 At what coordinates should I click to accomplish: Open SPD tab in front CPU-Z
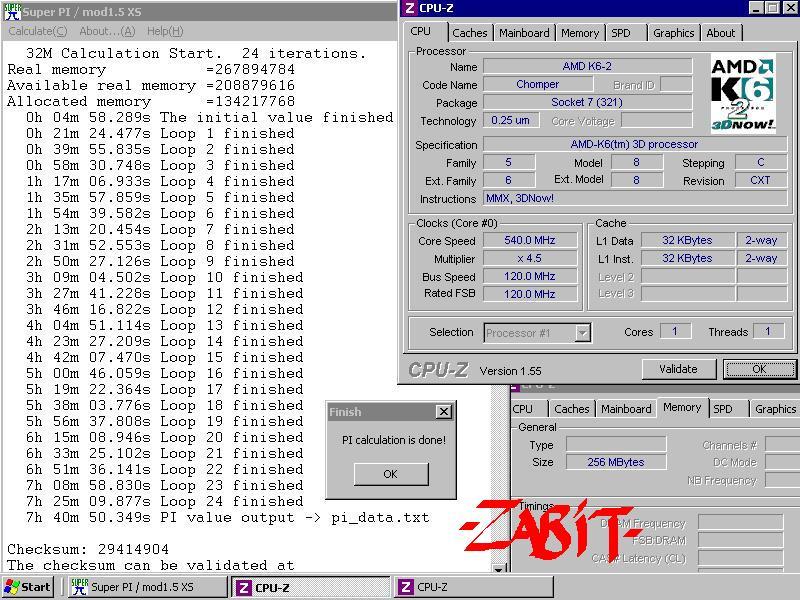point(626,33)
